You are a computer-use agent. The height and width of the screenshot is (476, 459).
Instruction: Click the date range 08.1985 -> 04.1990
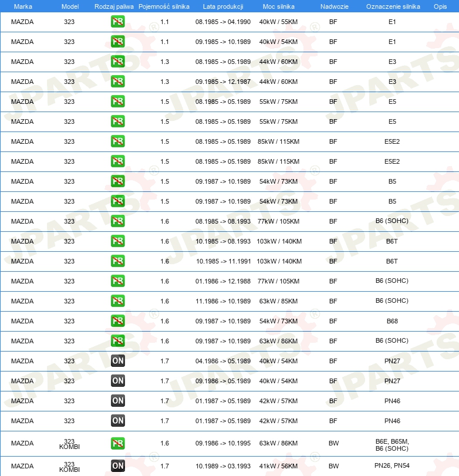223,22
